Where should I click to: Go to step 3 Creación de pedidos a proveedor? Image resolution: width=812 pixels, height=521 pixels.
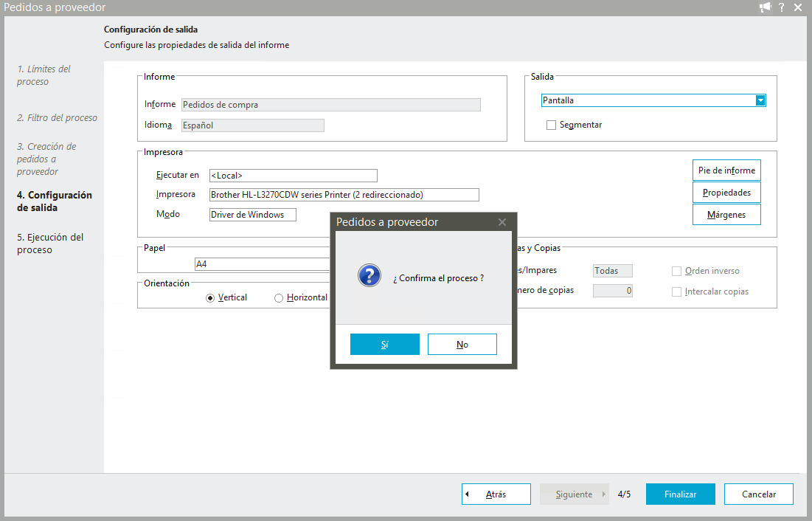coord(46,159)
